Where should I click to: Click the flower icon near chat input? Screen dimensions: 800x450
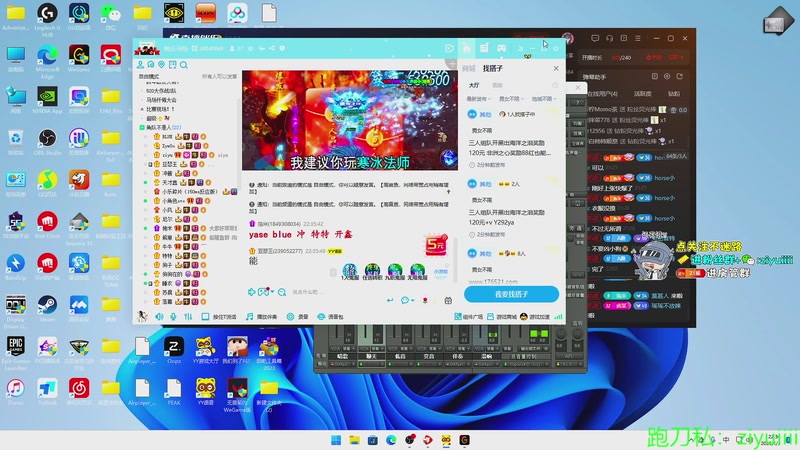(426, 301)
